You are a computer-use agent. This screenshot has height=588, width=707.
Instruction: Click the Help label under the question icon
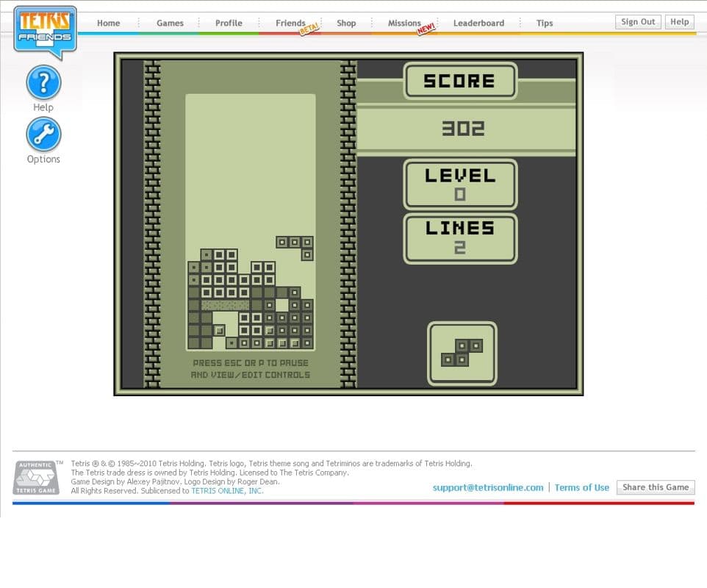43,107
